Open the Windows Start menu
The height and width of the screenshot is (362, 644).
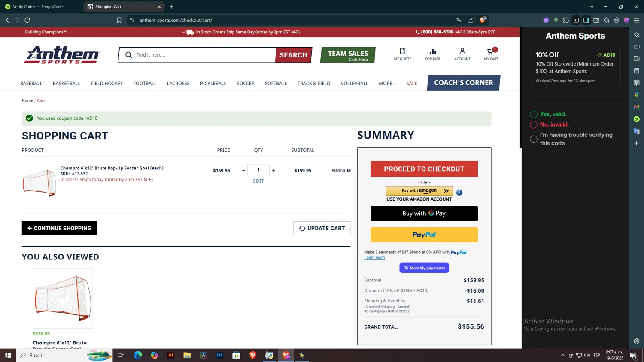tap(8, 355)
